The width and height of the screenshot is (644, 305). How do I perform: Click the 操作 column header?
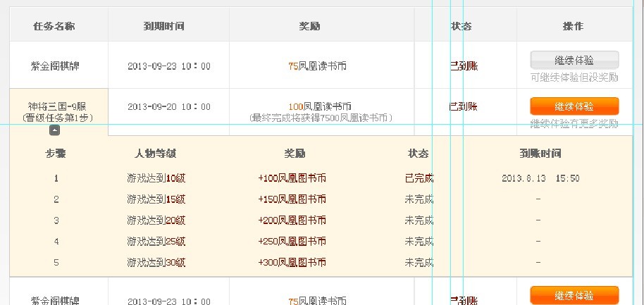coord(573,26)
